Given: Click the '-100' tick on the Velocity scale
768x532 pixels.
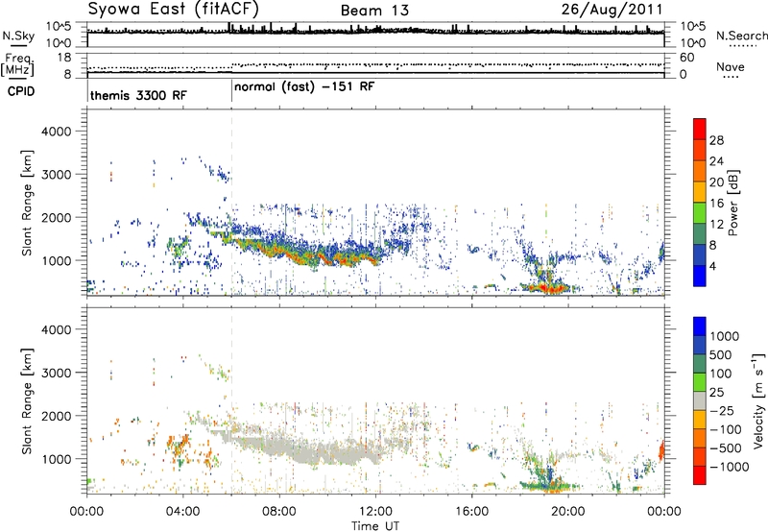Looking at the screenshot, I should click(726, 429).
